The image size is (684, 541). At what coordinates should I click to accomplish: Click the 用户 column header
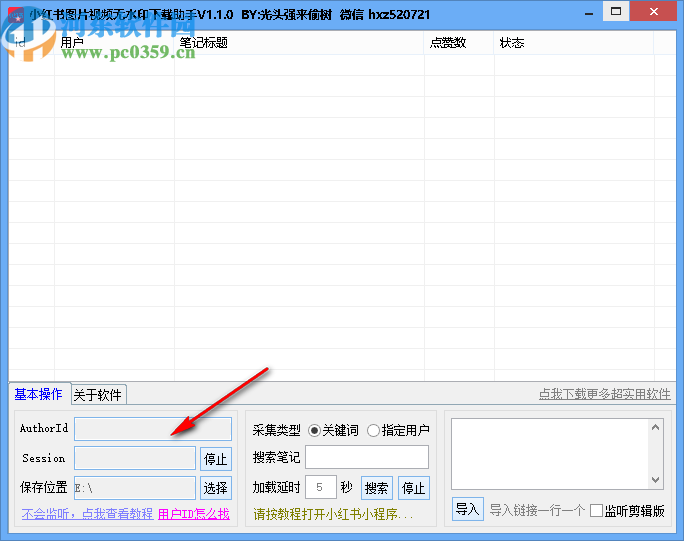114,43
